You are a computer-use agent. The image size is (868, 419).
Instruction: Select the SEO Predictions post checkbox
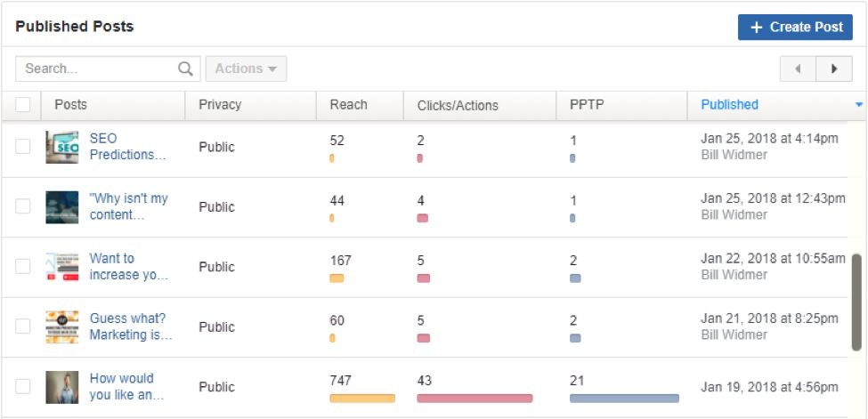point(23,147)
